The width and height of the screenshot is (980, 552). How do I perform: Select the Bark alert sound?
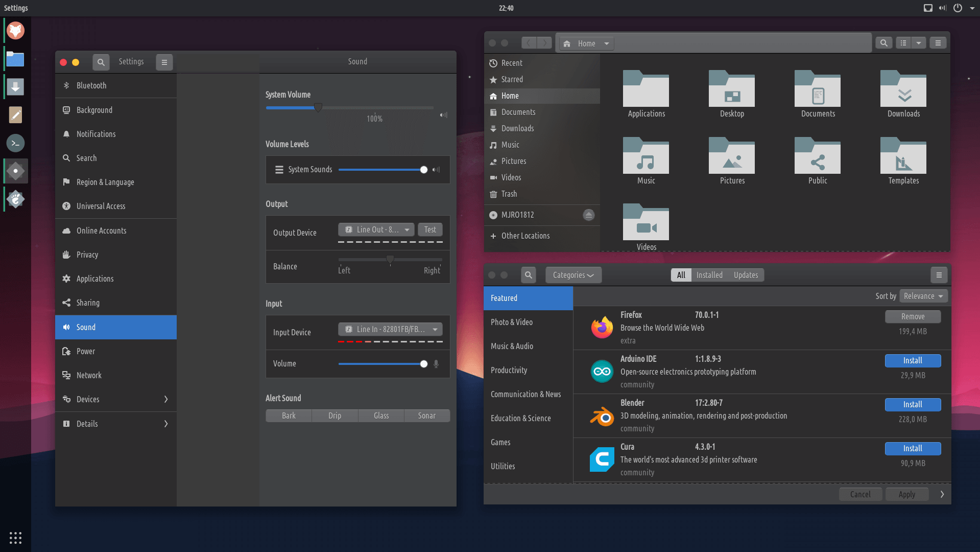[289, 416]
